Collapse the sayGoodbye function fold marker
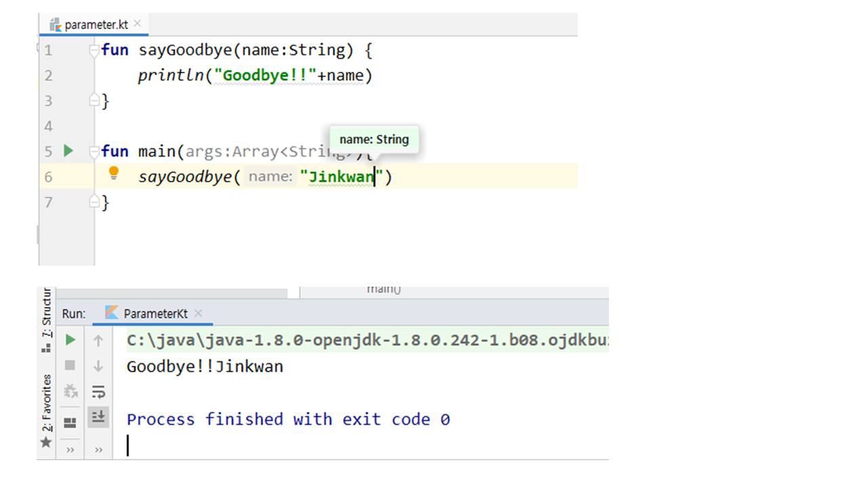The height and width of the screenshot is (488, 868). [94, 51]
